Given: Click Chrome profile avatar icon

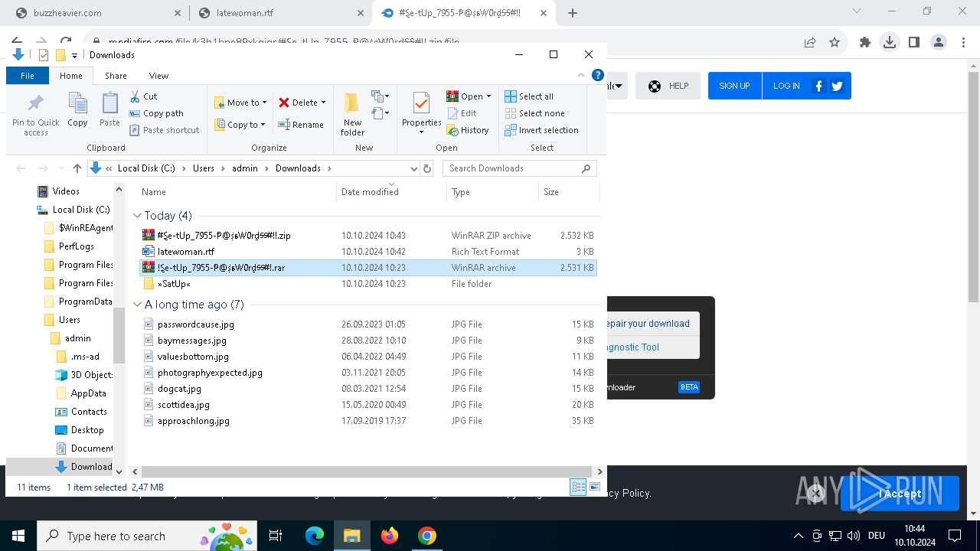Looking at the screenshot, I should click(x=939, y=43).
